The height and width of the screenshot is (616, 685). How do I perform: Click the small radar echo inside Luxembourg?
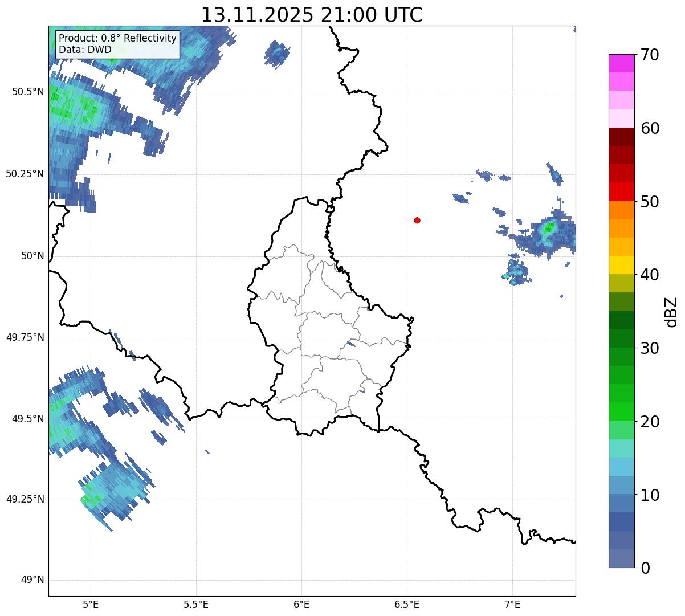coord(352,344)
